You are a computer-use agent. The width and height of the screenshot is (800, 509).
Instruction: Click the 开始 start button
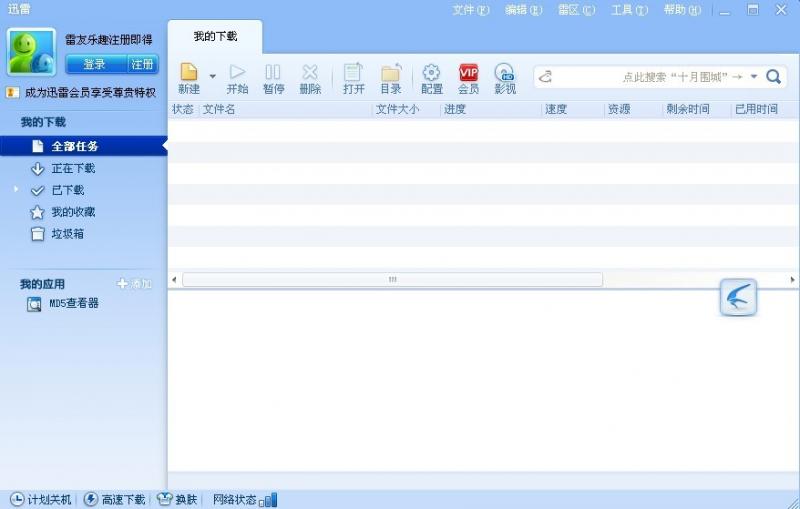tap(237, 79)
